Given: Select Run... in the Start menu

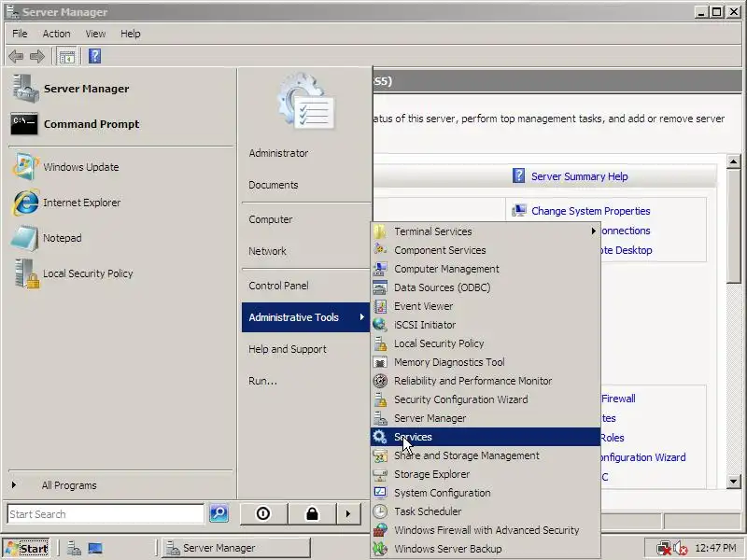Looking at the screenshot, I should pos(305,381).
